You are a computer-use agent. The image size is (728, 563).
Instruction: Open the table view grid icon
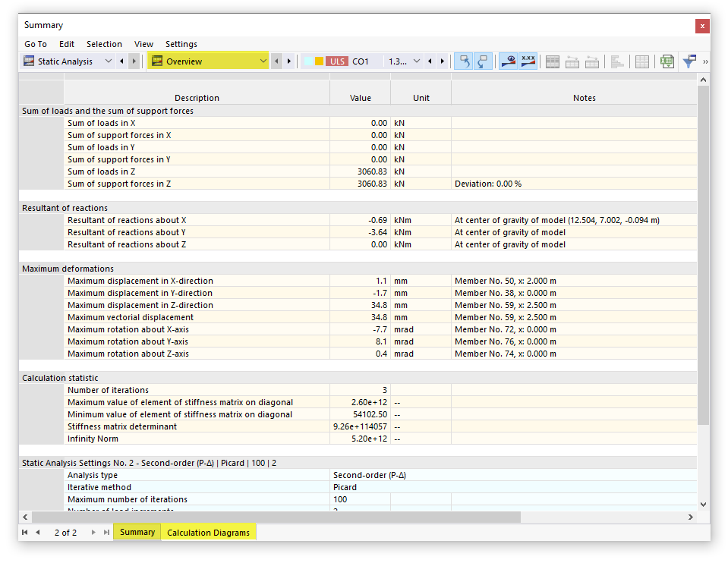click(x=642, y=61)
